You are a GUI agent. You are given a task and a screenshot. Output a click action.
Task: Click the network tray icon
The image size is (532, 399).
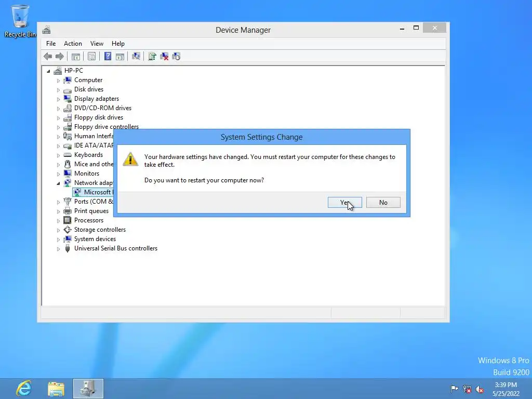coord(467,389)
